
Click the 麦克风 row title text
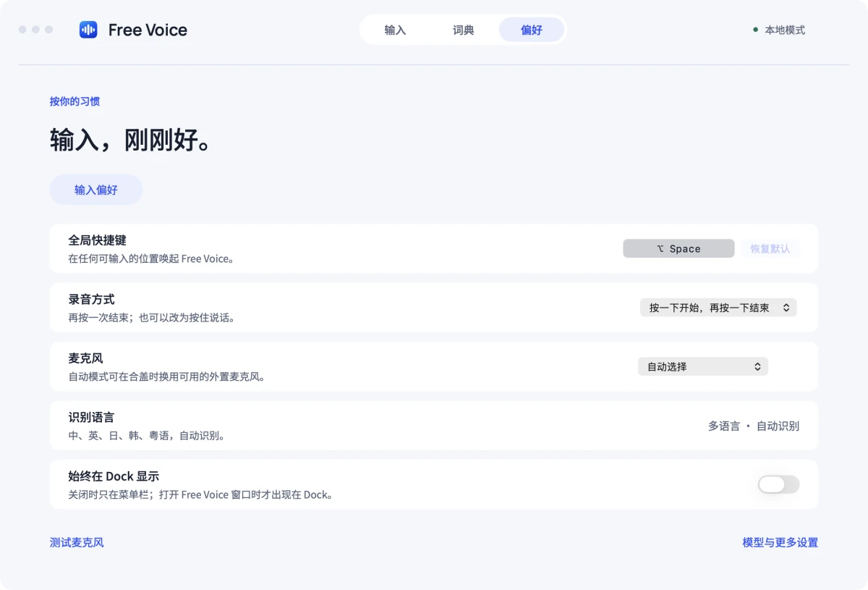click(x=85, y=358)
